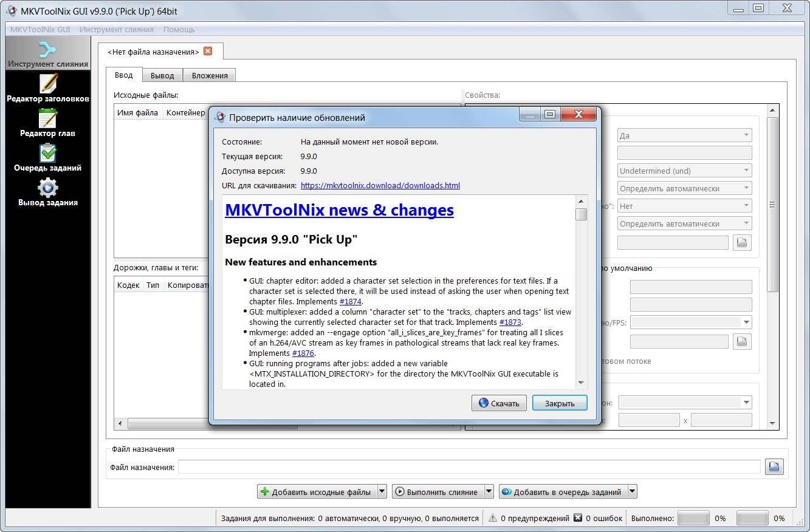Switch to the Вывод tab
This screenshot has width=810, height=532.
[x=162, y=75]
